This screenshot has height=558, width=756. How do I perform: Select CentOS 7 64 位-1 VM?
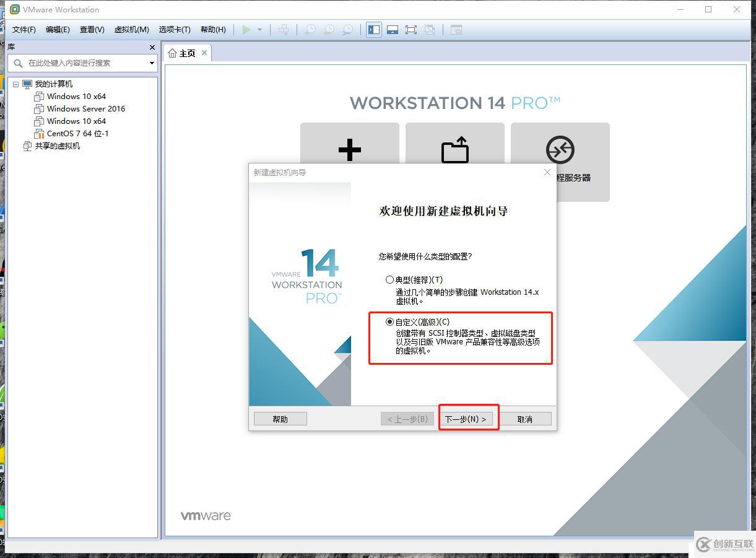(x=78, y=134)
